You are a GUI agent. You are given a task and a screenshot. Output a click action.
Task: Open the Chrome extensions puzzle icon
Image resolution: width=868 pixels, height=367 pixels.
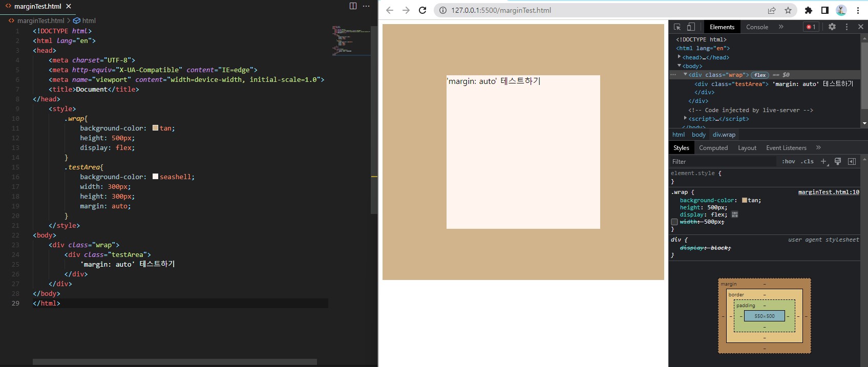tap(809, 10)
